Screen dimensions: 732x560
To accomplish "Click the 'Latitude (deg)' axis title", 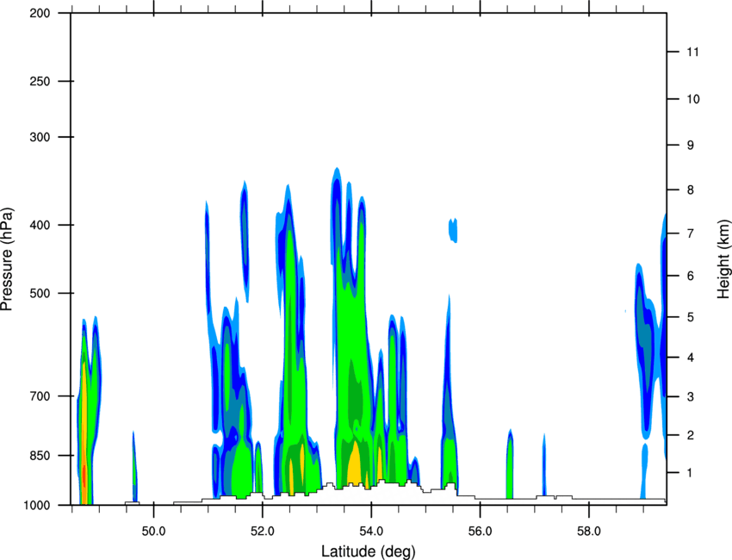I will pyautogui.click(x=369, y=551).
